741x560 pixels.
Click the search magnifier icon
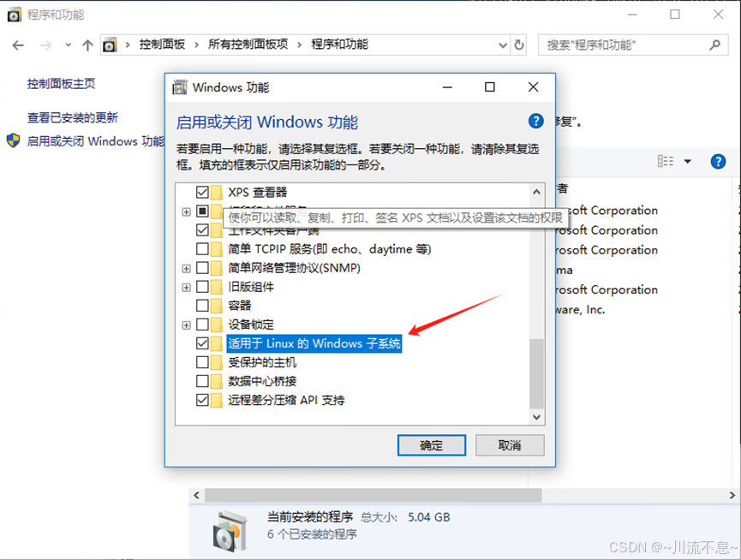(714, 45)
